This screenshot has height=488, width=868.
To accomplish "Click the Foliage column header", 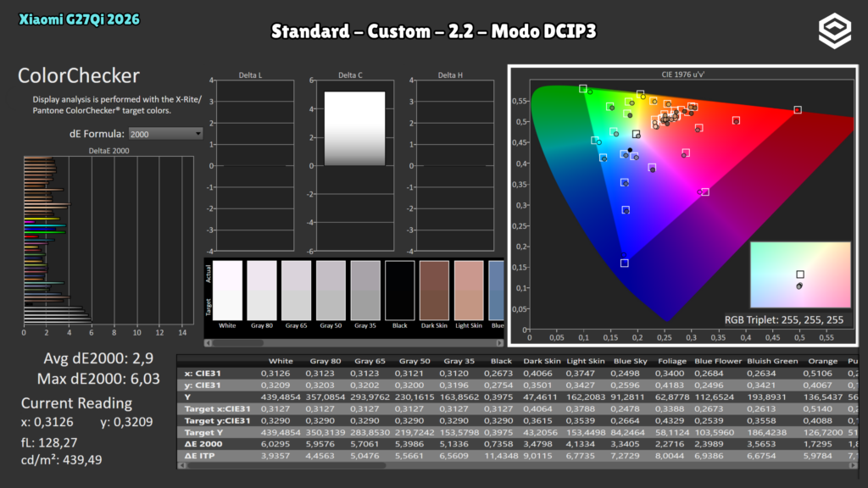I will (x=672, y=361).
